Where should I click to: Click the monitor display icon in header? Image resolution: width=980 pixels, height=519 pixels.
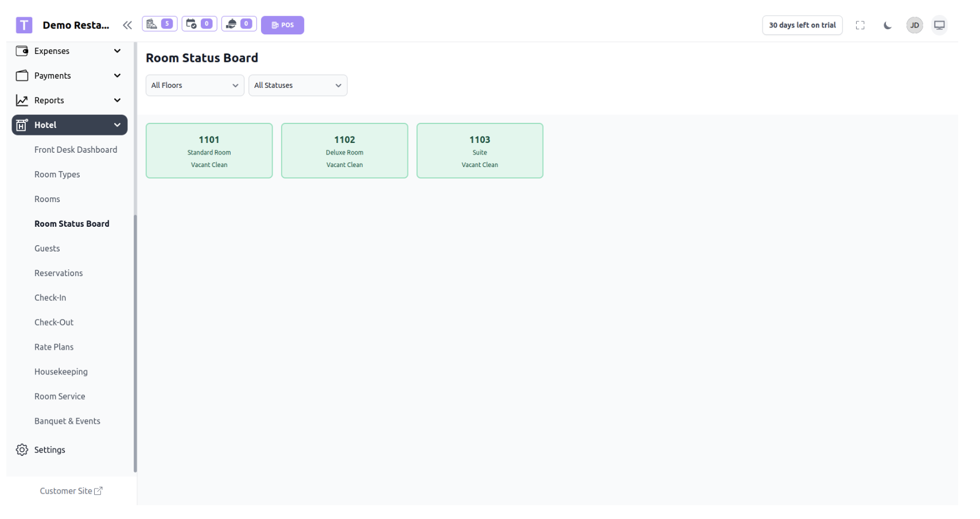click(939, 25)
